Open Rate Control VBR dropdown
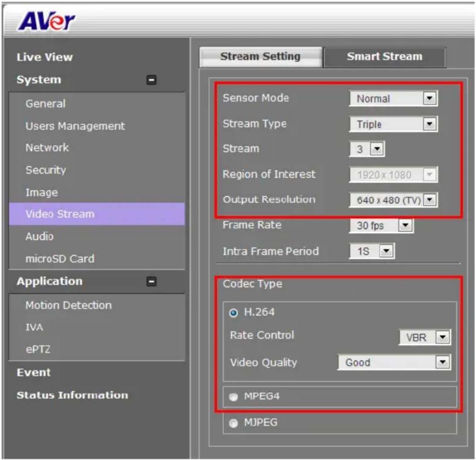The height and width of the screenshot is (460, 476). (425, 337)
